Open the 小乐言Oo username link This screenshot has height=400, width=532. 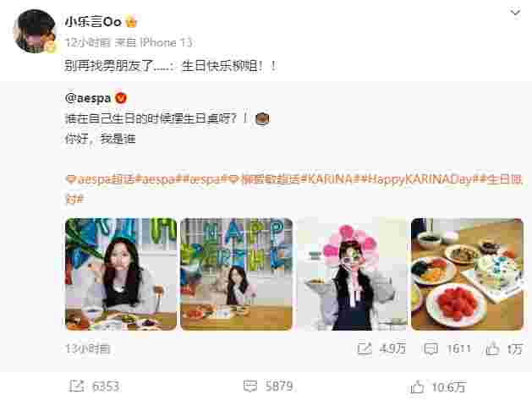[93, 22]
